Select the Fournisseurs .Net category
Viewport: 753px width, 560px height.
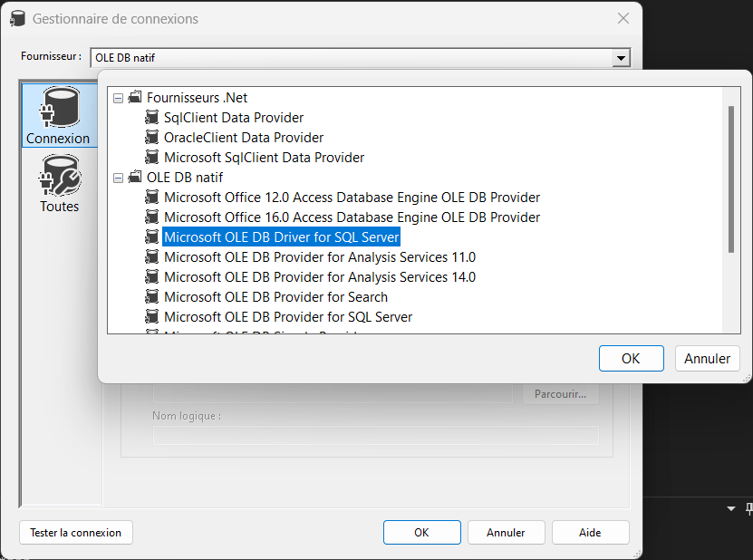coord(197,98)
